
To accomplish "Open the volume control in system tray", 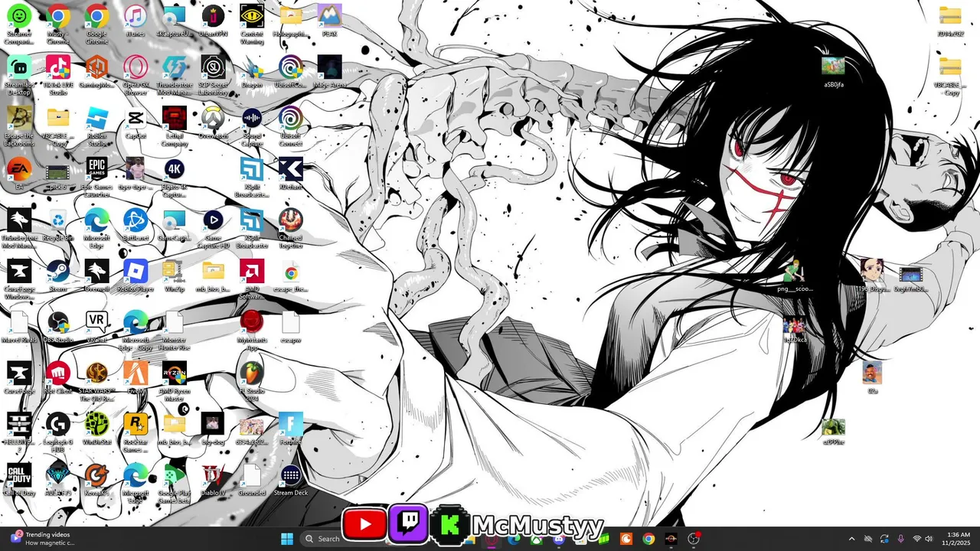I will 929,539.
